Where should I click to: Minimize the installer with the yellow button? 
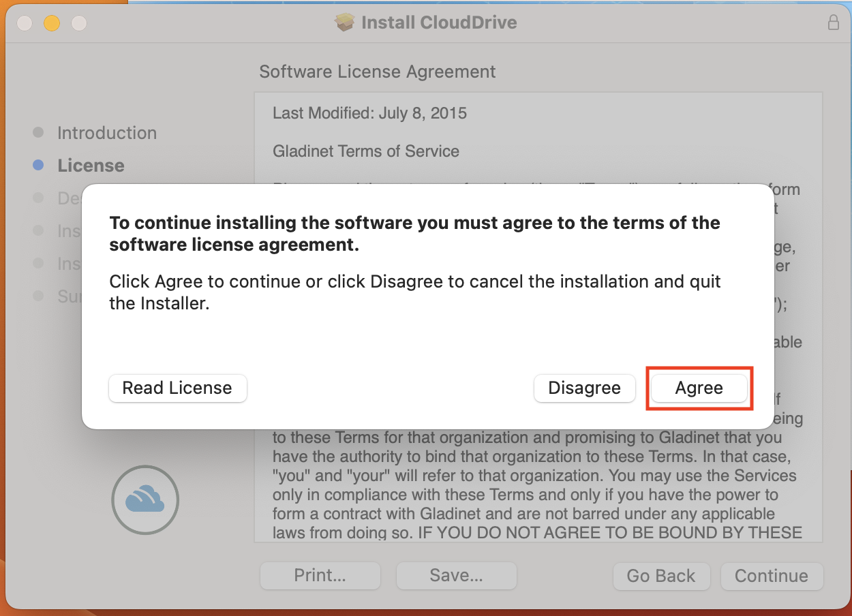(52, 23)
